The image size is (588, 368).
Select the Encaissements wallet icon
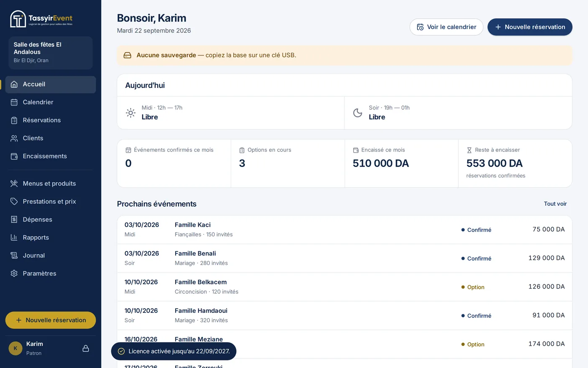(14, 156)
